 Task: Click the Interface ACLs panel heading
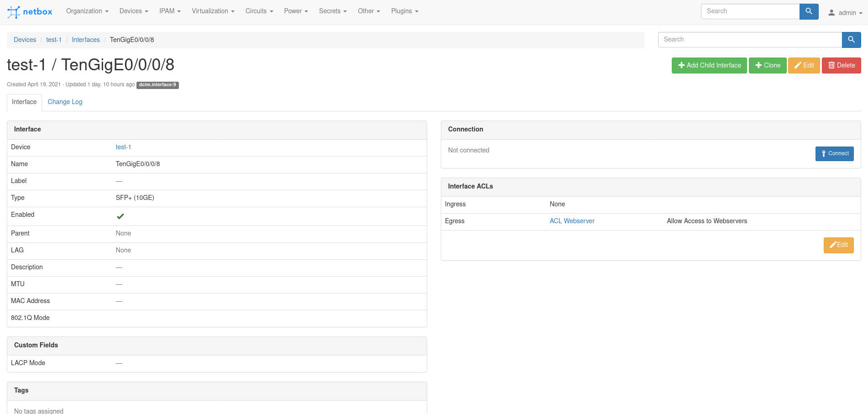471,186
